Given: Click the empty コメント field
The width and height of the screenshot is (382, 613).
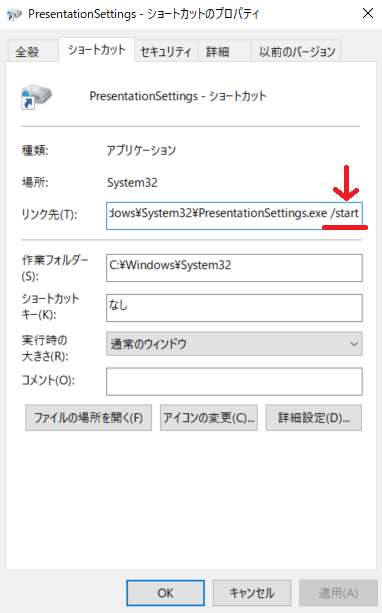Looking at the screenshot, I should 234,382.
